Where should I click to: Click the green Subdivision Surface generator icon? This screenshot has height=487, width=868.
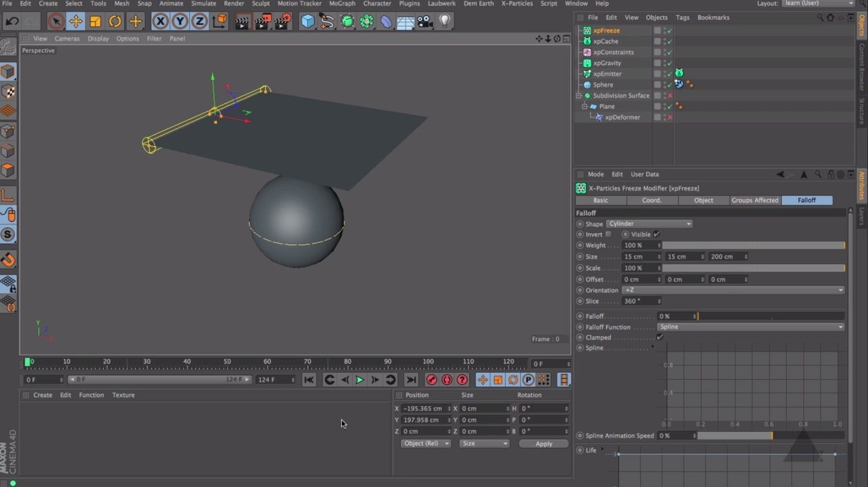point(347,22)
